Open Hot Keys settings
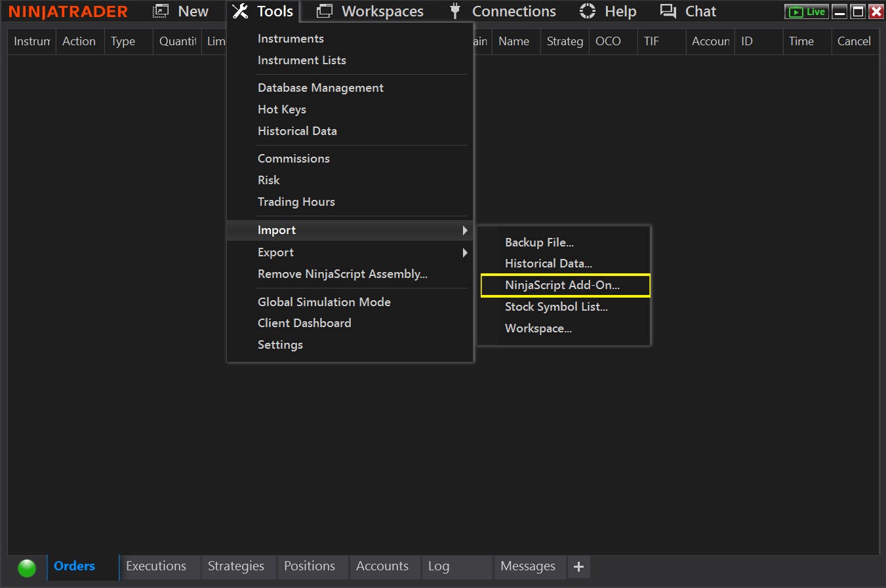 (282, 109)
